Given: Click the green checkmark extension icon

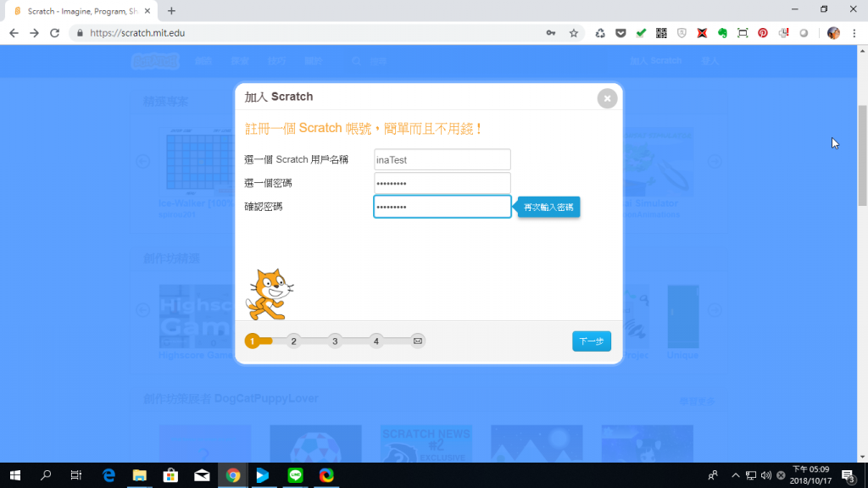Looking at the screenshot, I should pos(641,33).
